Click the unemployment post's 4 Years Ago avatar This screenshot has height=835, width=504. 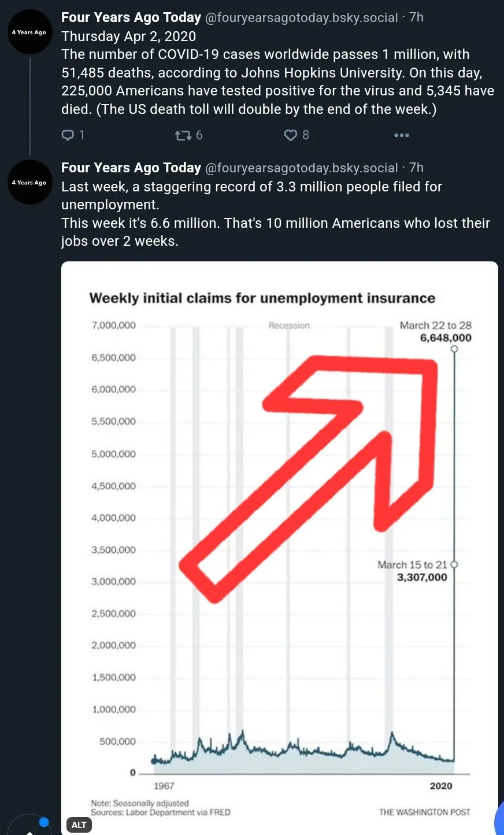30,183
